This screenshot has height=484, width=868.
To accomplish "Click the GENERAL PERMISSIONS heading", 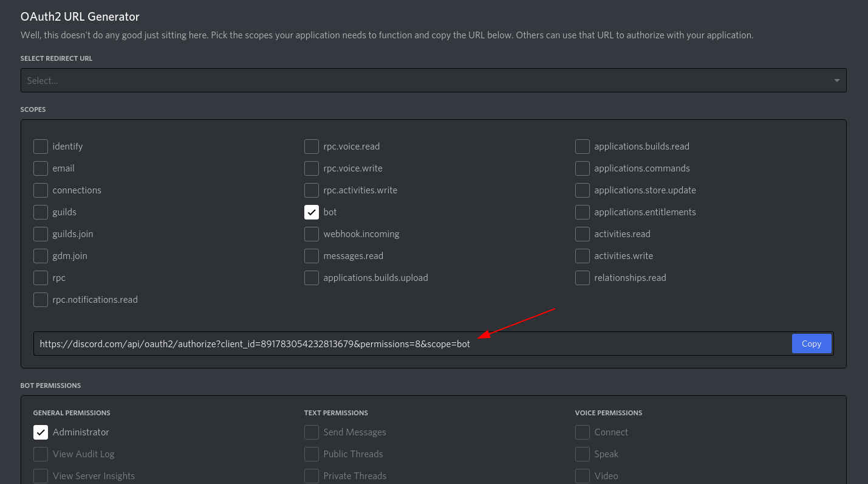I will coord(72,413).
